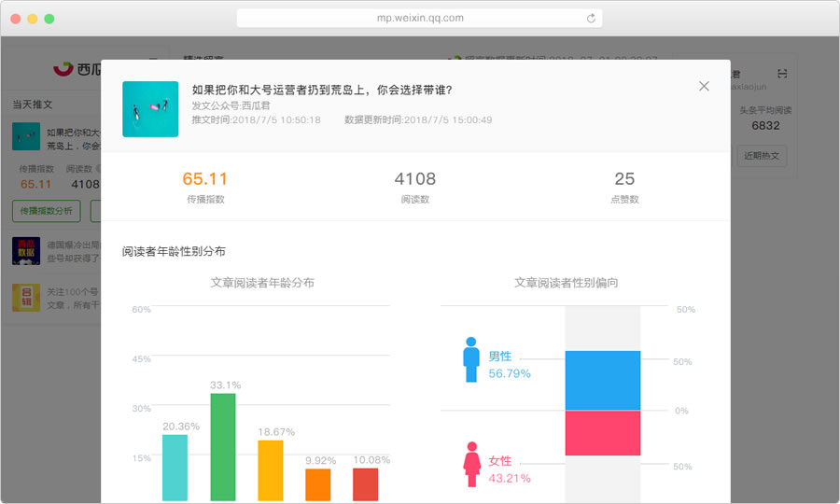Click the mp.weixin.qq.com address bar
Viewport: 840px width, 504px height.
(419, 18)
